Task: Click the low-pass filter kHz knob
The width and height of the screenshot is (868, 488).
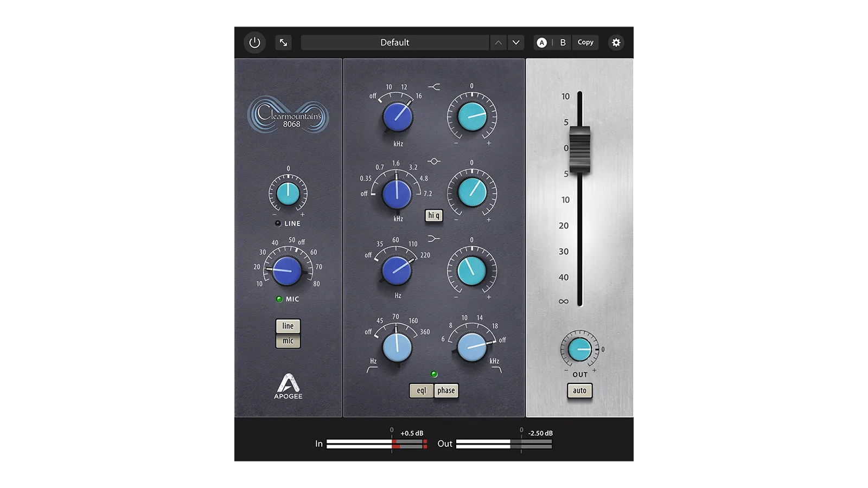Action: point(472,347)
